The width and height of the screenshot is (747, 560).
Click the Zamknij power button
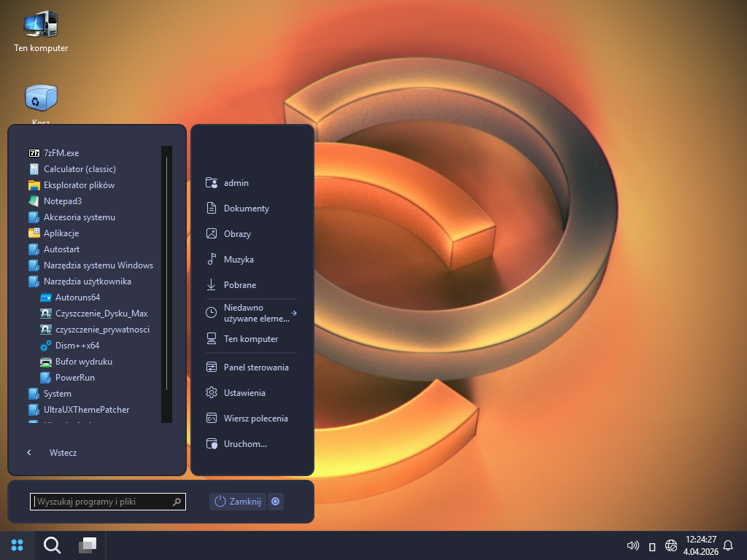(x=238, y=502)
